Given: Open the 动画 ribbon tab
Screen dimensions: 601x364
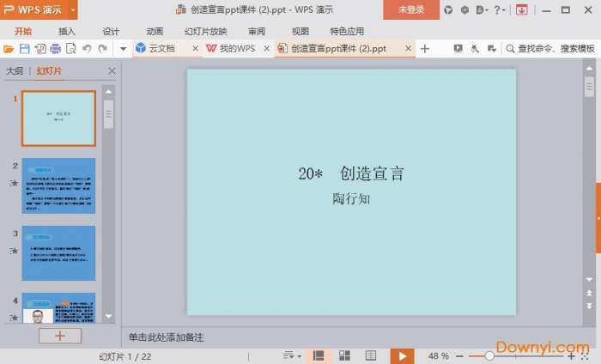Looking at the screenshot, I should pyautogui.click(x=155, y=32).
